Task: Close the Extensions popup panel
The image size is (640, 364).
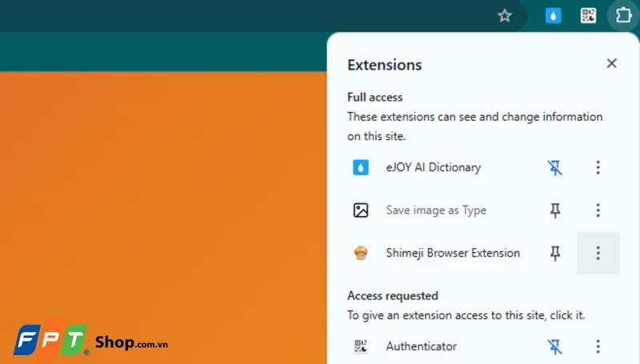Action: 611,63
